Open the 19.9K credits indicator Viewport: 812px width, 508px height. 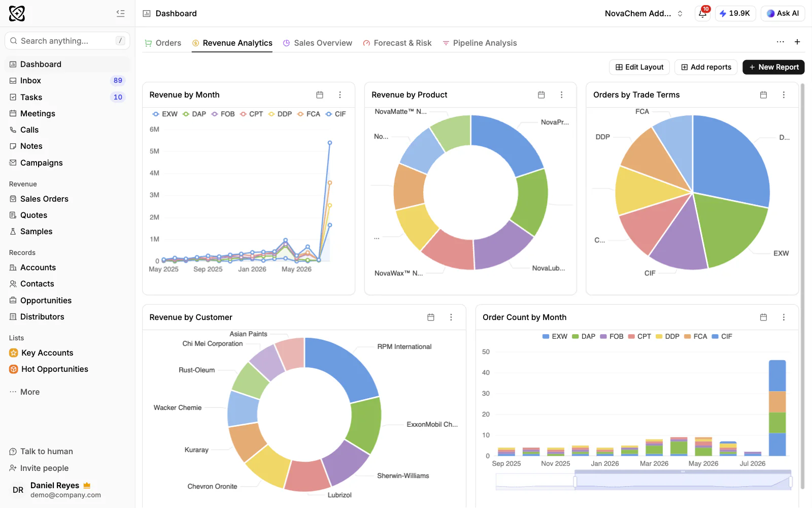click(x=735, y=14)
